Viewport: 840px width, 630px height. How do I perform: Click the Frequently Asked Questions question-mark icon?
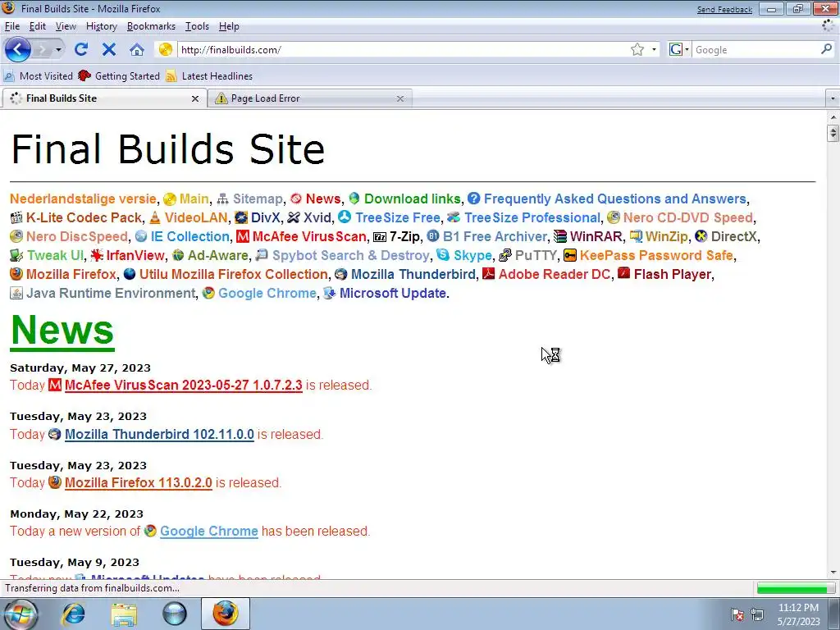(473, 199)
